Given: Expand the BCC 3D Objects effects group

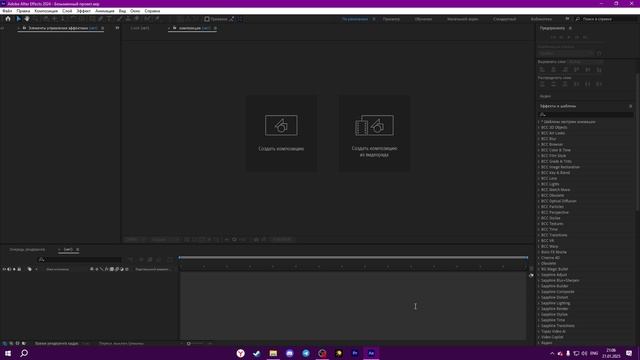Looking at the screenshot, I should point(539,127).
